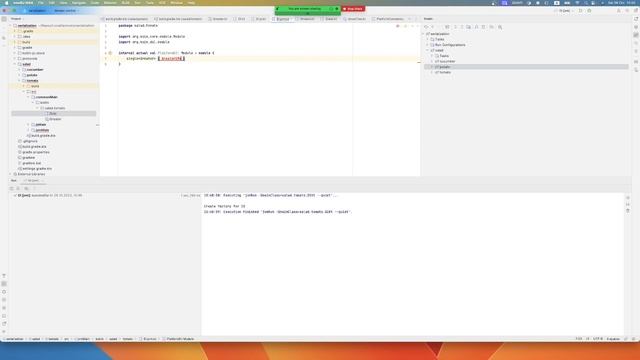Click the trash icon beside the run console
This screenshot has width=640, height=360.
point(628,211)
